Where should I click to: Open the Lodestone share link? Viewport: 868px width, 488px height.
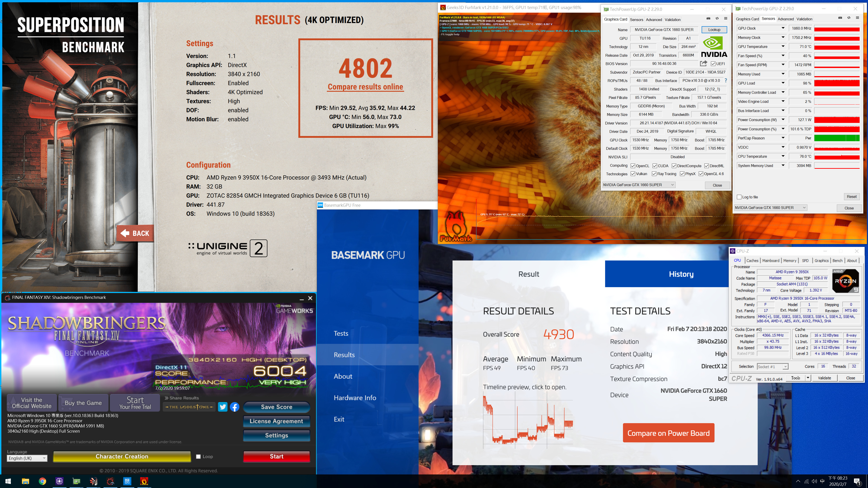pos(189,407)
